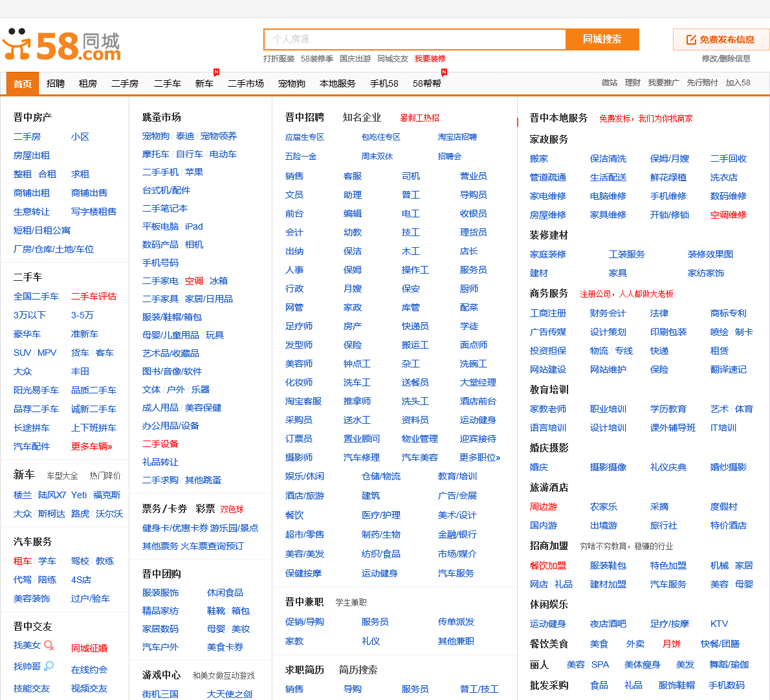Click the 更多车辆» link
This screenshot has width=770, height=700.
[92, 446]
